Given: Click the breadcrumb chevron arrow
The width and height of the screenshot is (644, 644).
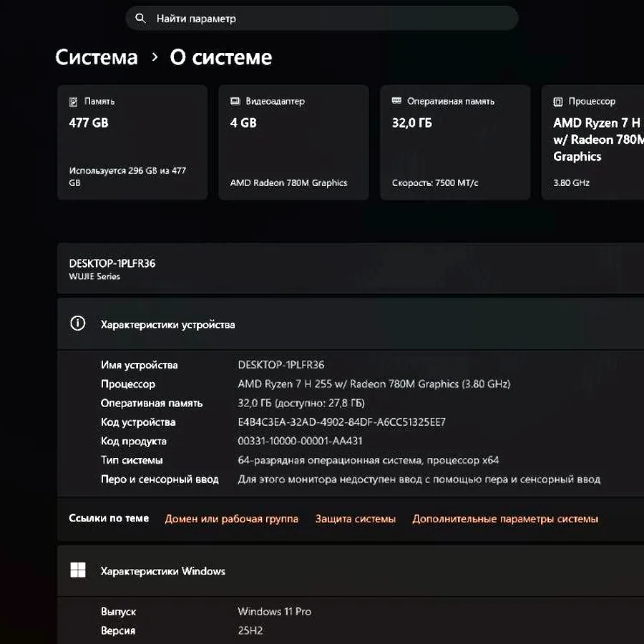Looking at the screenshot, I should (155, 57).
